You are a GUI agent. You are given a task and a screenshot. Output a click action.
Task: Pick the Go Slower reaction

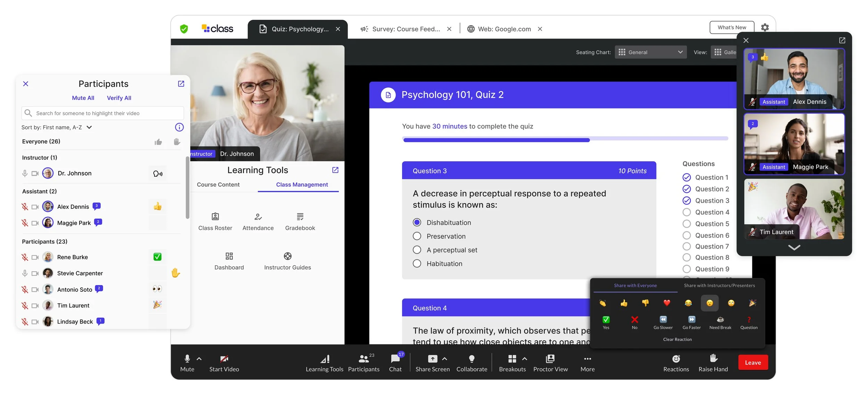click(663, 319)
